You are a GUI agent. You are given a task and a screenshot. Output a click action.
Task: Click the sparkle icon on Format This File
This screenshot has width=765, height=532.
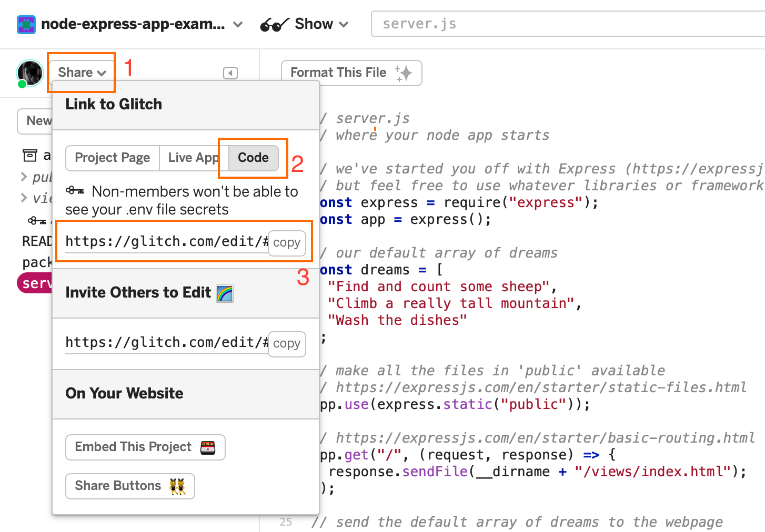[x=404, y=73]
